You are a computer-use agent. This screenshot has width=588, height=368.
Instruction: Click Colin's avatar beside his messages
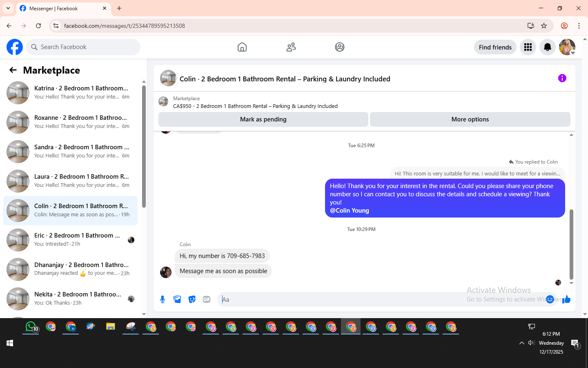pos(166,272)
